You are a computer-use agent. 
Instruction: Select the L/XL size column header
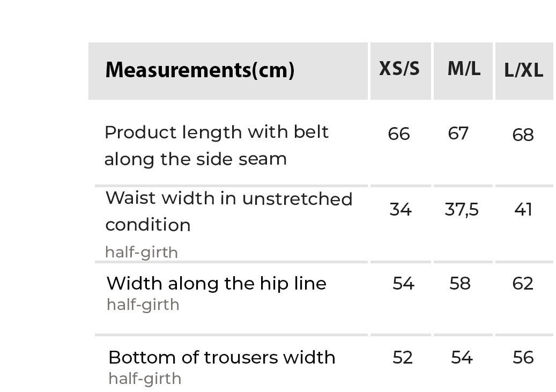coord(524,70)
